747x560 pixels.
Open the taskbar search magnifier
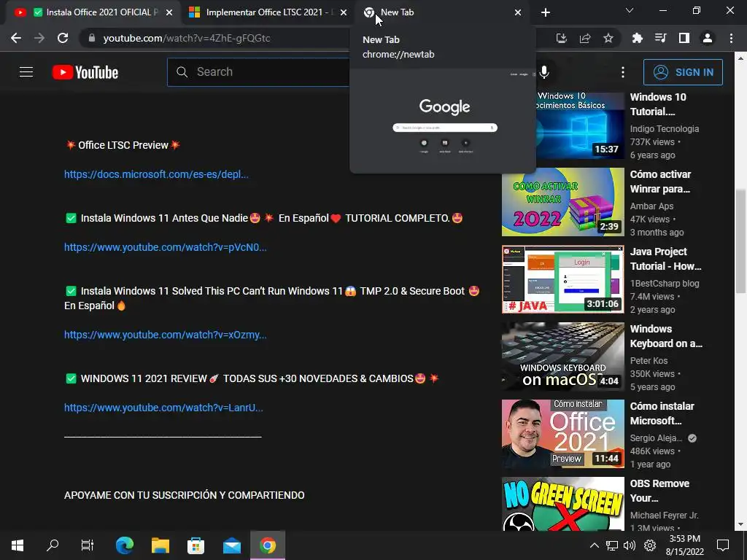tap(53, 545)
